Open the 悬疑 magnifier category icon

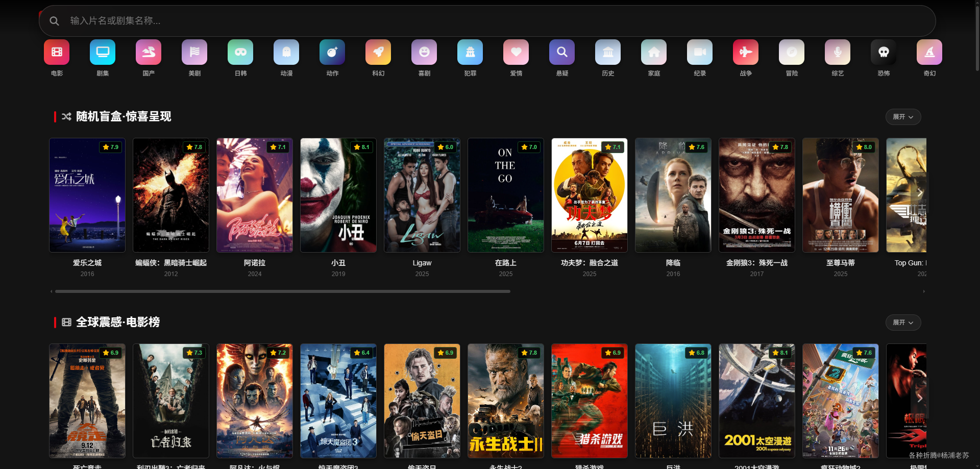click(x=562, y=52)
